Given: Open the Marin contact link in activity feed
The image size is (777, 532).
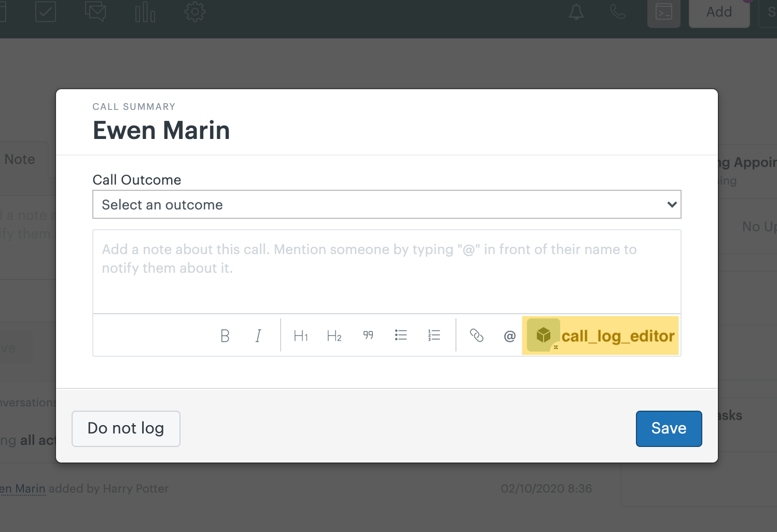Looking at the screenshot, I should tap(23, 488).
